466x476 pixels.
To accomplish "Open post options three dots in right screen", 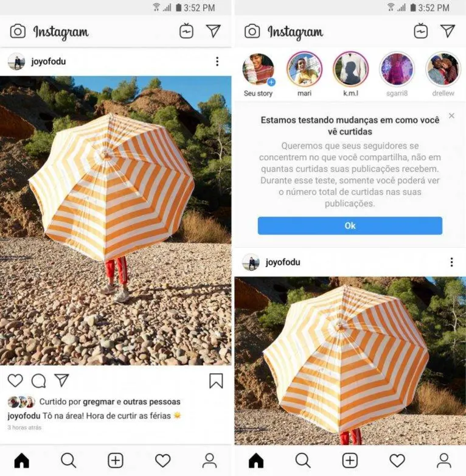I will tap(452, 262).
